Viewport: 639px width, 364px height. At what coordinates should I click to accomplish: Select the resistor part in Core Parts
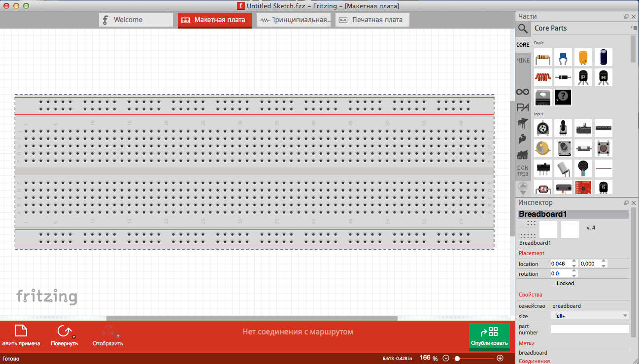543,57
